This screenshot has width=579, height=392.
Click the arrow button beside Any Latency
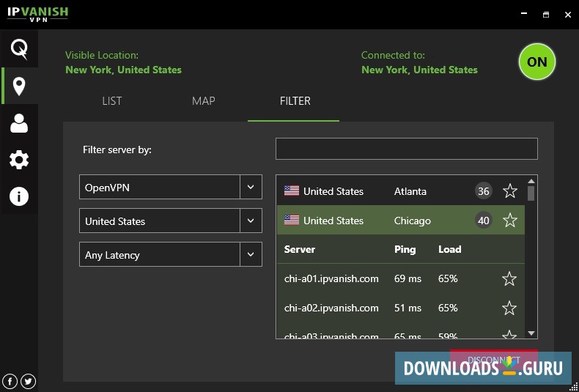(251, 254)
